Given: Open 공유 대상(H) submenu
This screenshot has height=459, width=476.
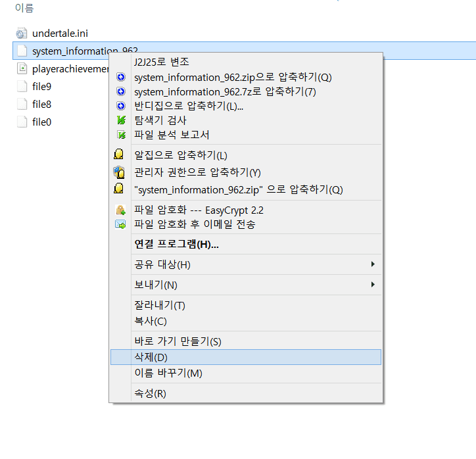Looking at the screenshot, I should (246, 264).
